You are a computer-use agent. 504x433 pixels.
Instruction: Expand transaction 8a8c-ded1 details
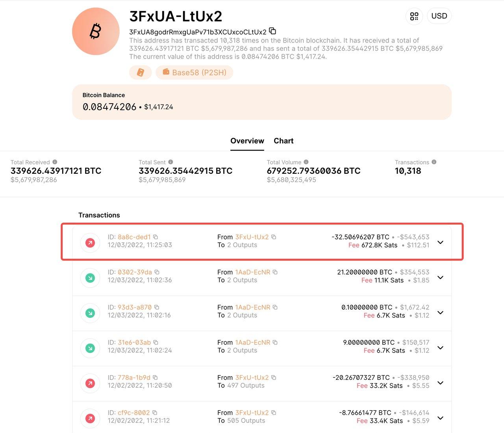coord(440,242)
